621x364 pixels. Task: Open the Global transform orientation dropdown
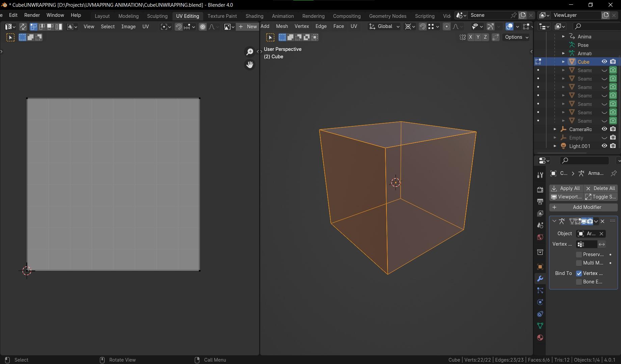pyautogui.click(x=384, y=27)
